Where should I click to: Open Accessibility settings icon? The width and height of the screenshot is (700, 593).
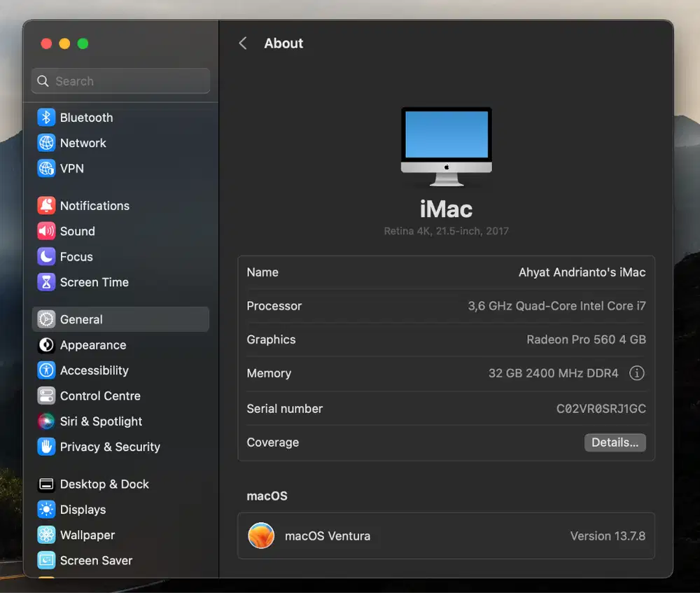(46, 370)
